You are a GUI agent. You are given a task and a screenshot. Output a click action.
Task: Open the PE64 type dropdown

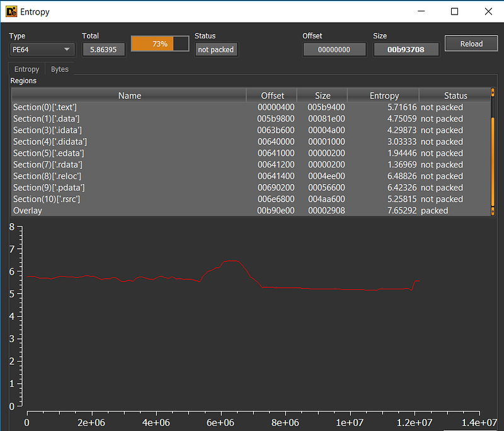pos(42,50)
